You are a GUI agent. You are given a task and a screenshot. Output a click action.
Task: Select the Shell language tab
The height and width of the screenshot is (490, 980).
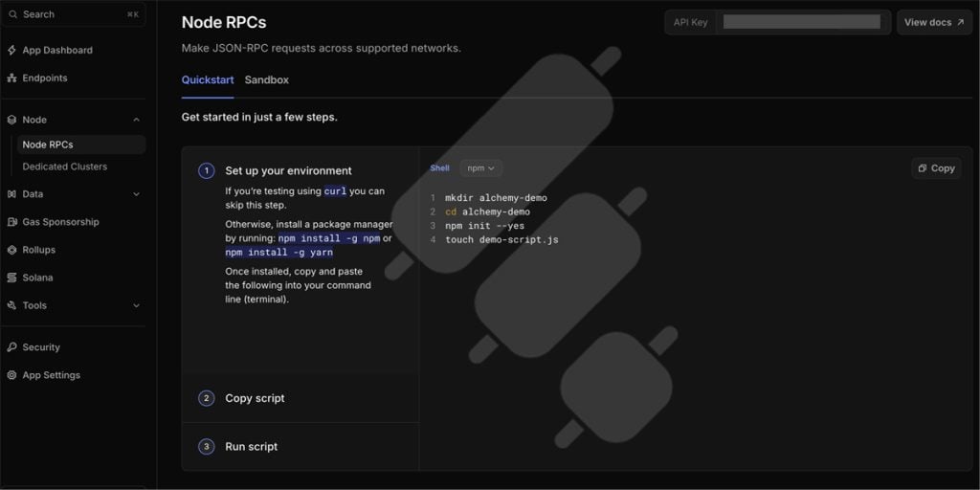439,168
